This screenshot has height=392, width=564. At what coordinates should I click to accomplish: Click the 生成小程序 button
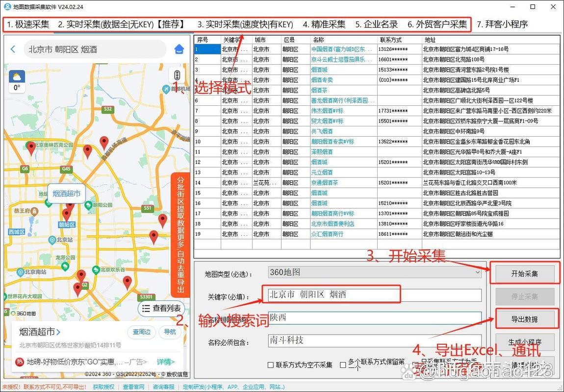[x=524, y=342]
